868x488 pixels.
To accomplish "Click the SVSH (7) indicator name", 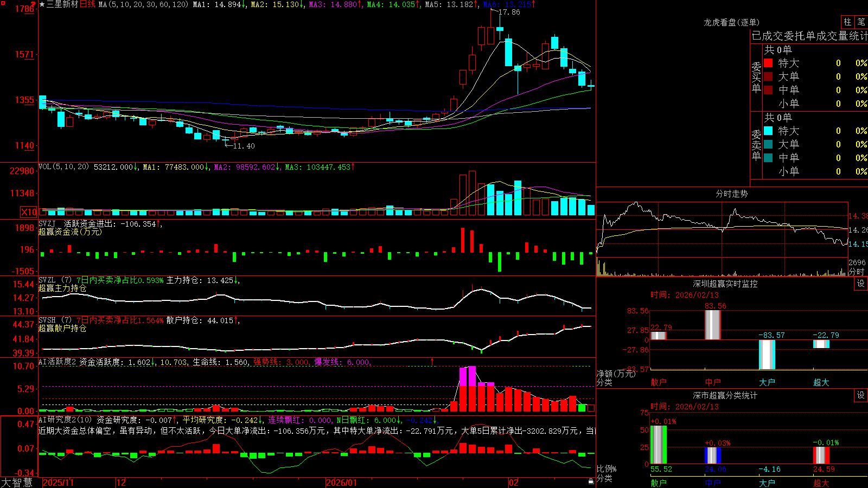I will [x=55, y=320].
